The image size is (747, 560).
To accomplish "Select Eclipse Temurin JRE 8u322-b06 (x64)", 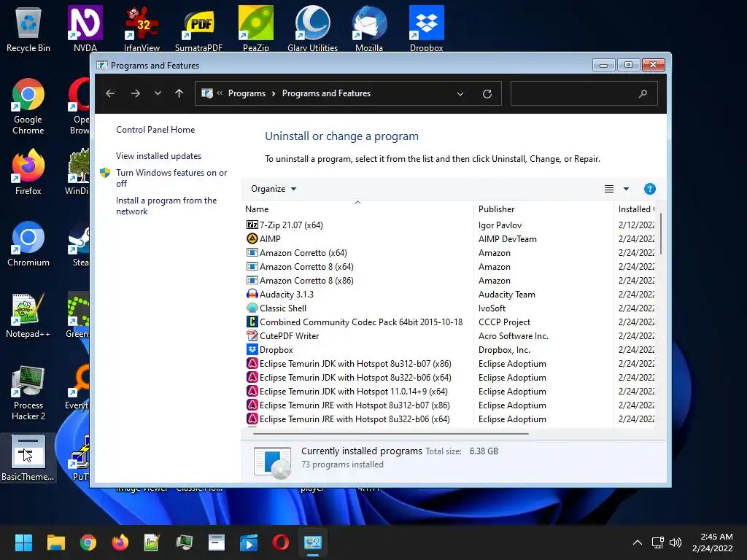I will (x=450, y=419).
